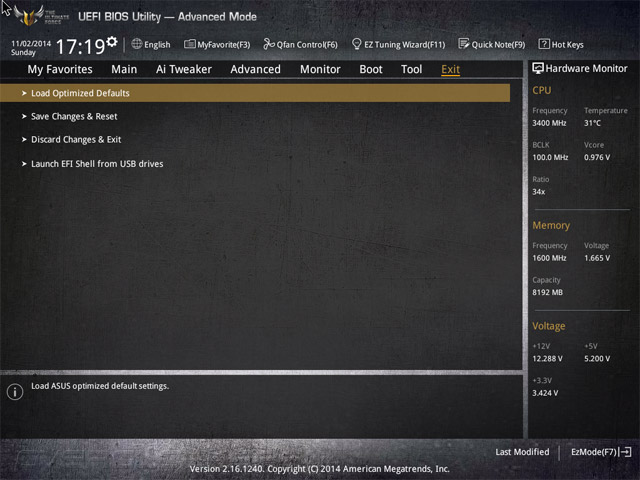The width and height of the screenshot is (640, 480).
Task: Expand arrow beside Launch EFI Shell
Action: tap(24, 164)
